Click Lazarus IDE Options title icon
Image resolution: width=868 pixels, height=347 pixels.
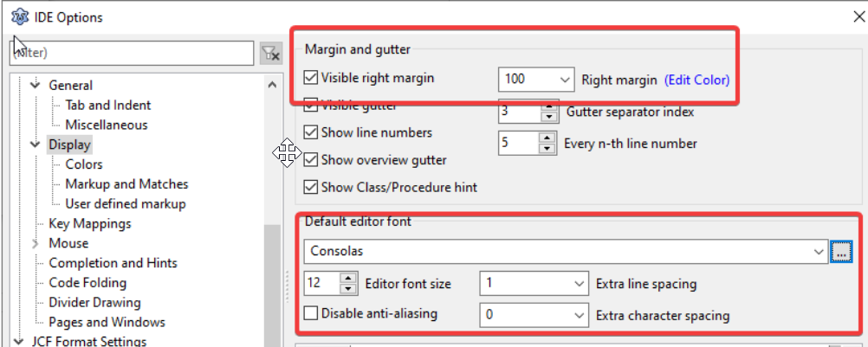tap(19, 17)
